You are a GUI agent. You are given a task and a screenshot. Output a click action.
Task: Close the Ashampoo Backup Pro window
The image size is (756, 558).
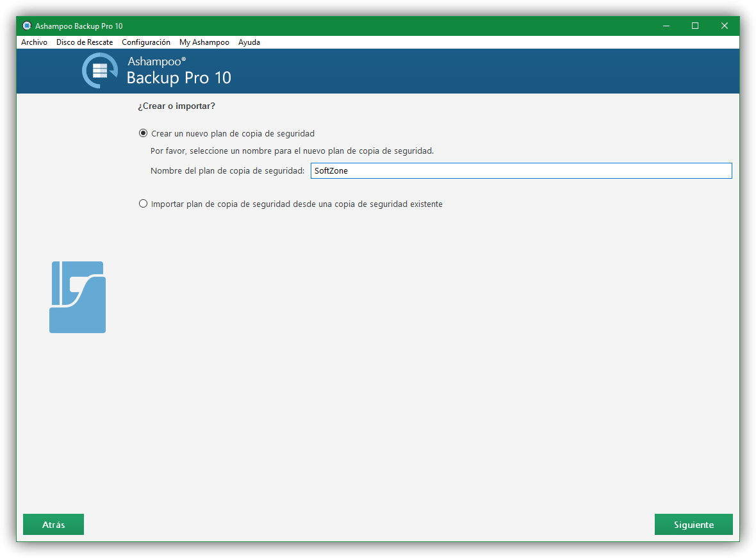(724, 26)
